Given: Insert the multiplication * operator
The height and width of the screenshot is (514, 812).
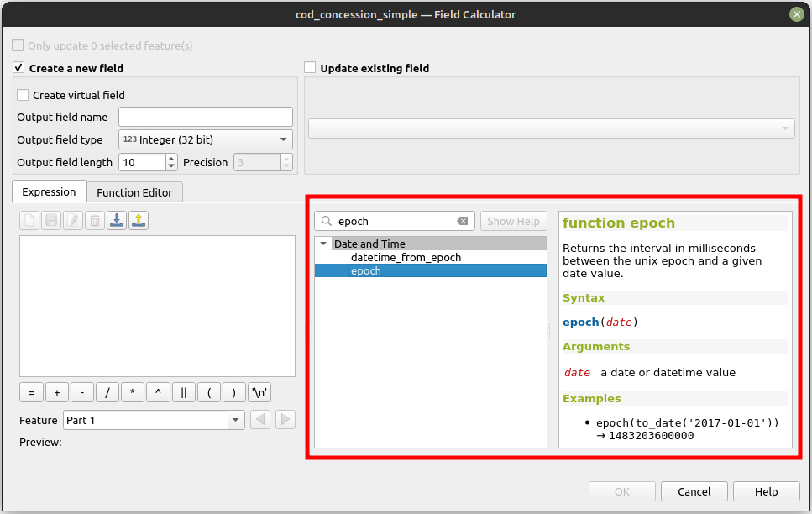Looking at the screenshot, I should tap(133, 393).
